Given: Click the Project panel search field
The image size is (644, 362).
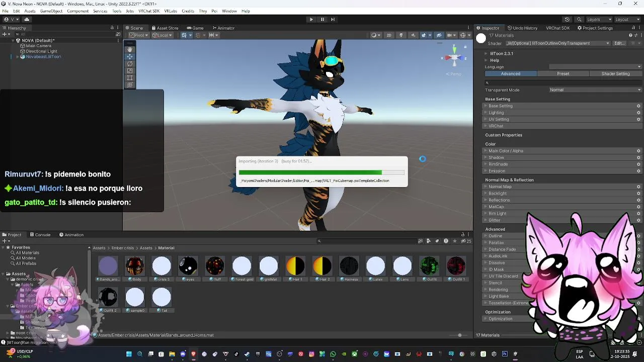Looking at the screenshot, I should point(367,241).
